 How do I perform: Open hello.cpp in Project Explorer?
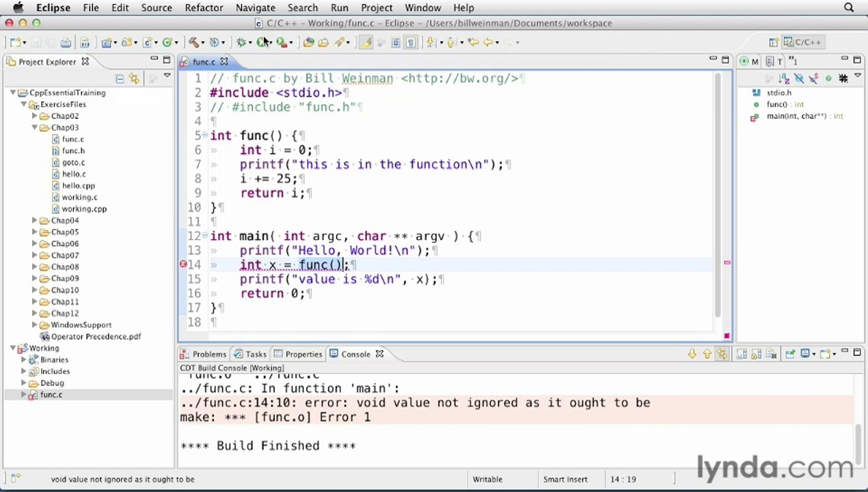[79, 186]
